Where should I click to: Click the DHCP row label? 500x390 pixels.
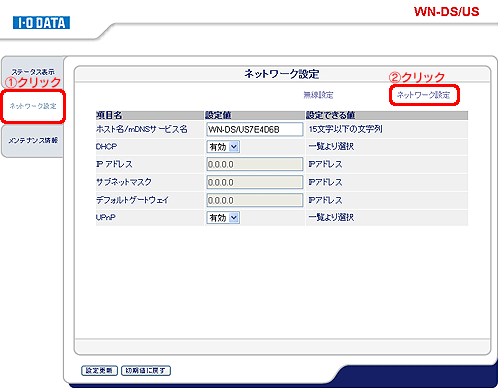pos(106,146)
